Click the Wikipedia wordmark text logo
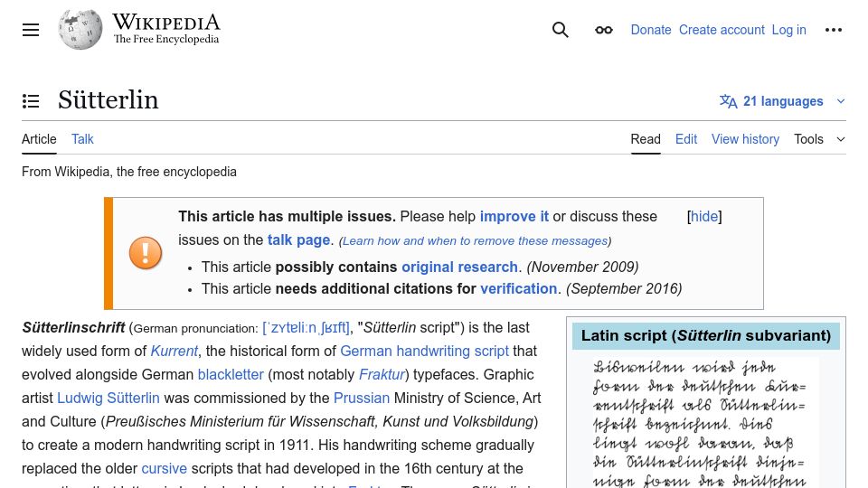This screenshot has width=868, height=488. [x=166, y=29]
